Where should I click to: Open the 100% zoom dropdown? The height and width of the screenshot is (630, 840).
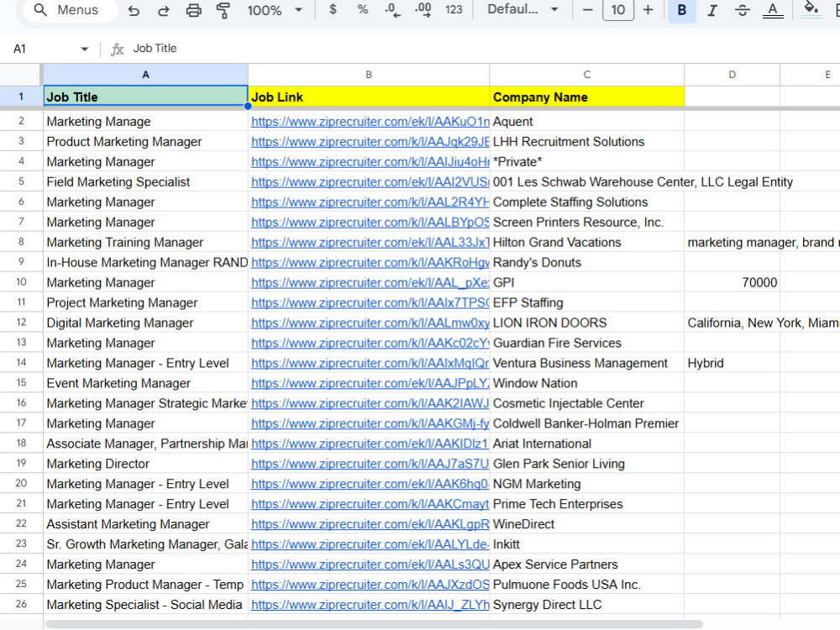[x=275, y=10]
